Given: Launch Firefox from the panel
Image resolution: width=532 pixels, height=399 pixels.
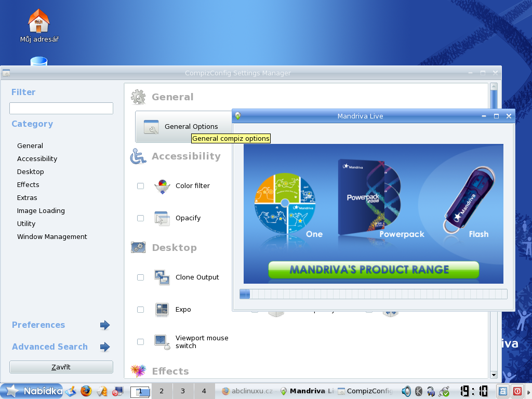Looking at the screenshot, I should coord(86,391).
